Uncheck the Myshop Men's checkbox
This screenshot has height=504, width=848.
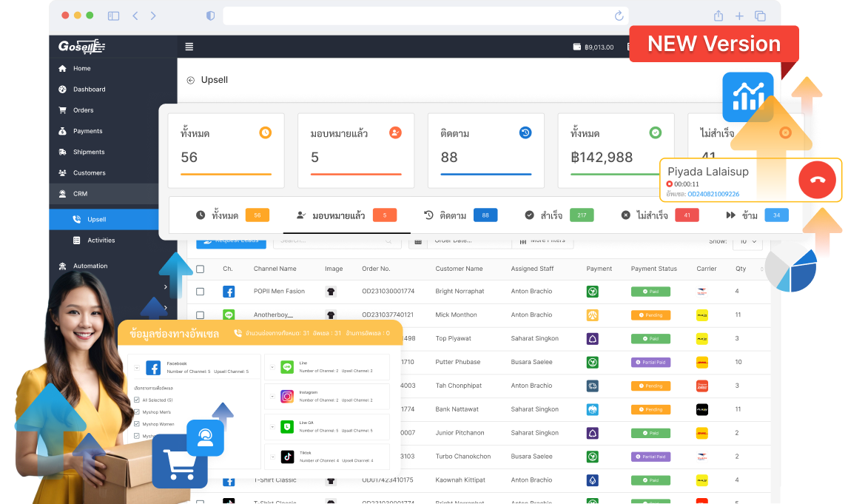[x=137, y=412]
